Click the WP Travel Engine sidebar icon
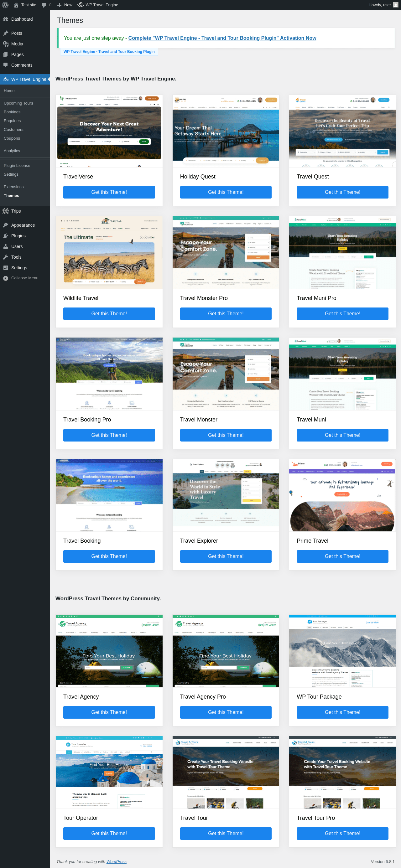The image size is (401, 868). (6, 79)
